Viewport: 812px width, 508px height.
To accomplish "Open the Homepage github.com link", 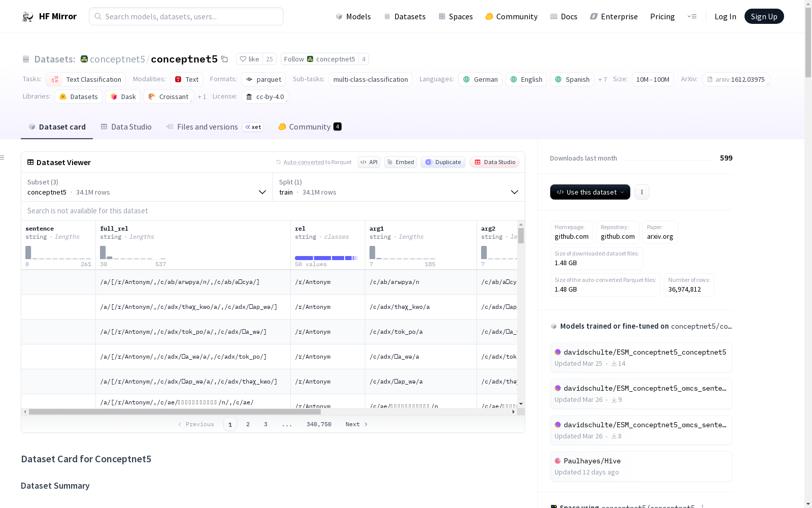I will tap(571, 232).
